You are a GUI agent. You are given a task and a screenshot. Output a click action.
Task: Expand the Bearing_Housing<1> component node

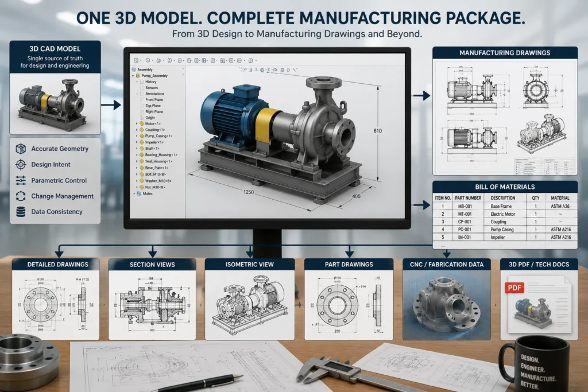point(137,155)
